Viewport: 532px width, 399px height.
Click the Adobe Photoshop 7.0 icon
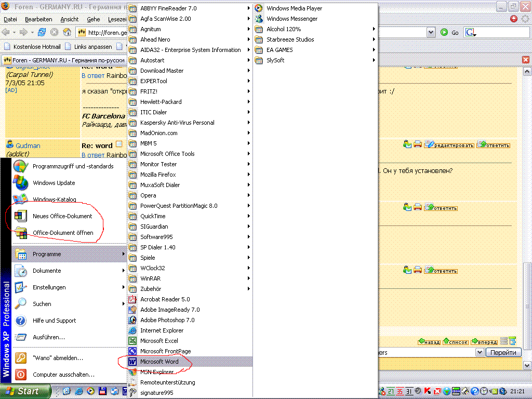click(132, 320)
